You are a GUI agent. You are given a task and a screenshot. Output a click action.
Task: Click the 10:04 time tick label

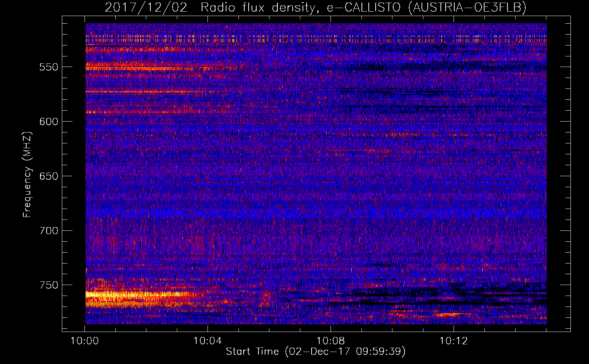207,341
